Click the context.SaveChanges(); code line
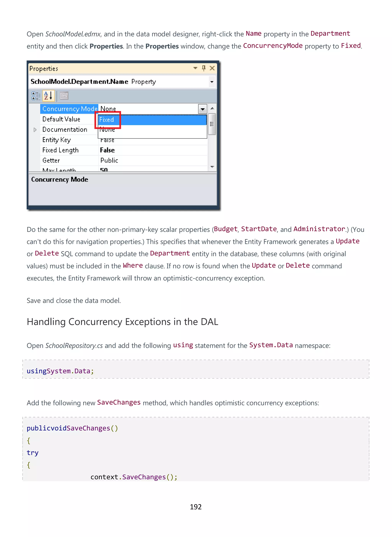392x537 pixels. click(x=134, y=477)
